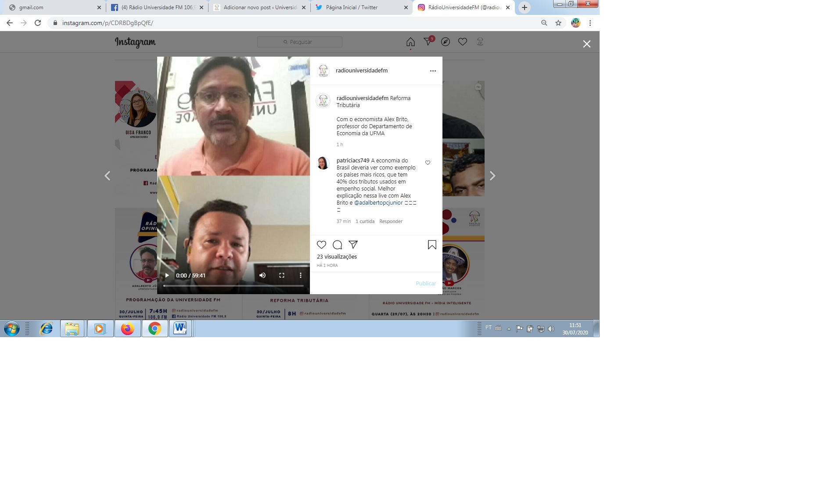The height and width of the screenshot is (504, 834).
Task: Open the activity heart icon in navbar
Action: tap(463, 42)
